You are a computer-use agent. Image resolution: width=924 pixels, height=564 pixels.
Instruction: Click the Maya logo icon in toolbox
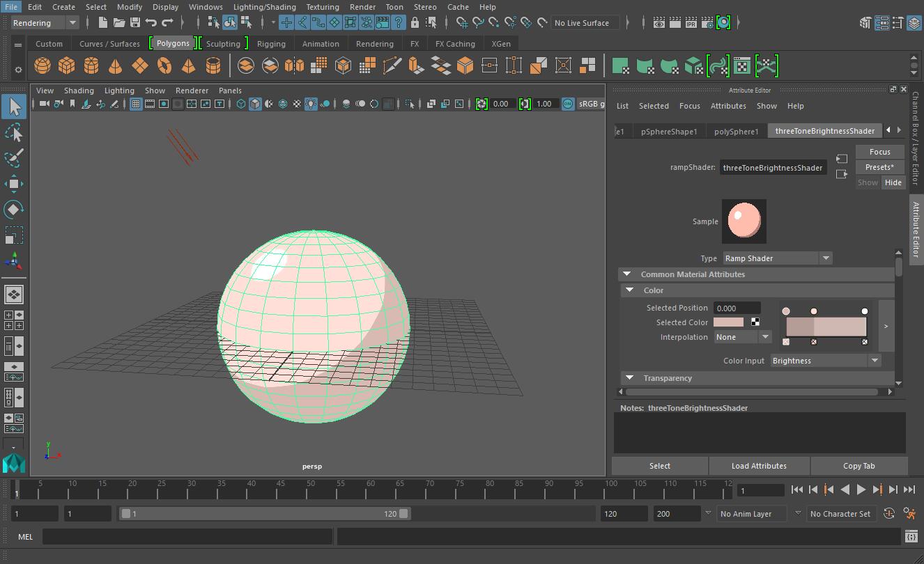14,463
